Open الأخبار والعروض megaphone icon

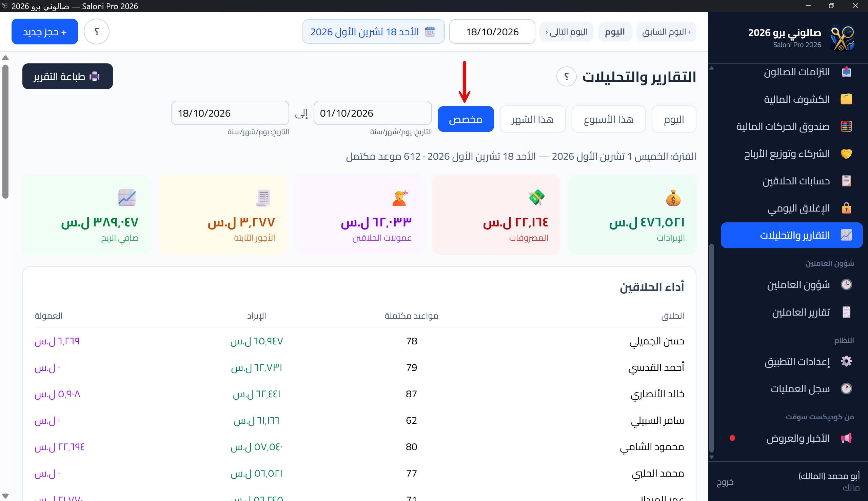click(846, 438)
